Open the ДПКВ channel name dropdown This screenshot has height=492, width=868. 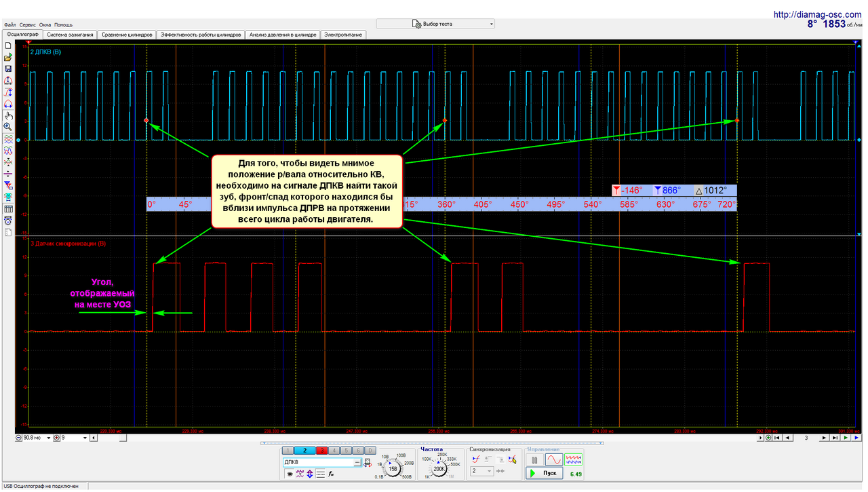pyautogui.click(x=357, y=462)
